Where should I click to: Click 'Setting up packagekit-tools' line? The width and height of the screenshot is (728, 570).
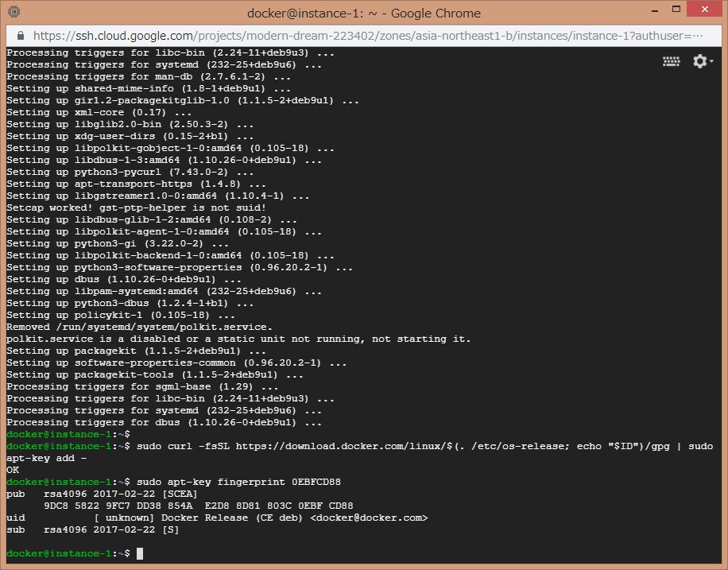(x=155, y=374)
